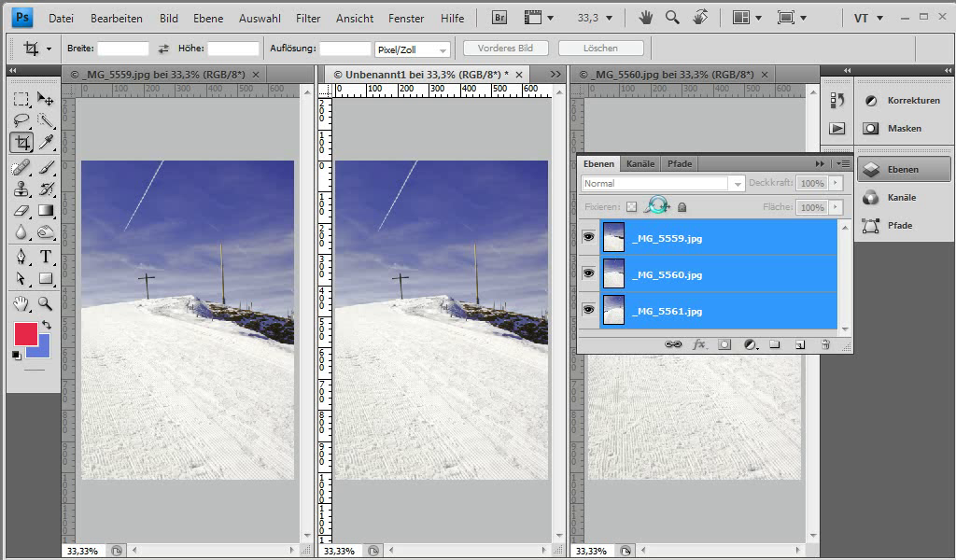Screen dimensions: 956x560
Task: Reset default foreground and background colors
Action: point(17,356)
